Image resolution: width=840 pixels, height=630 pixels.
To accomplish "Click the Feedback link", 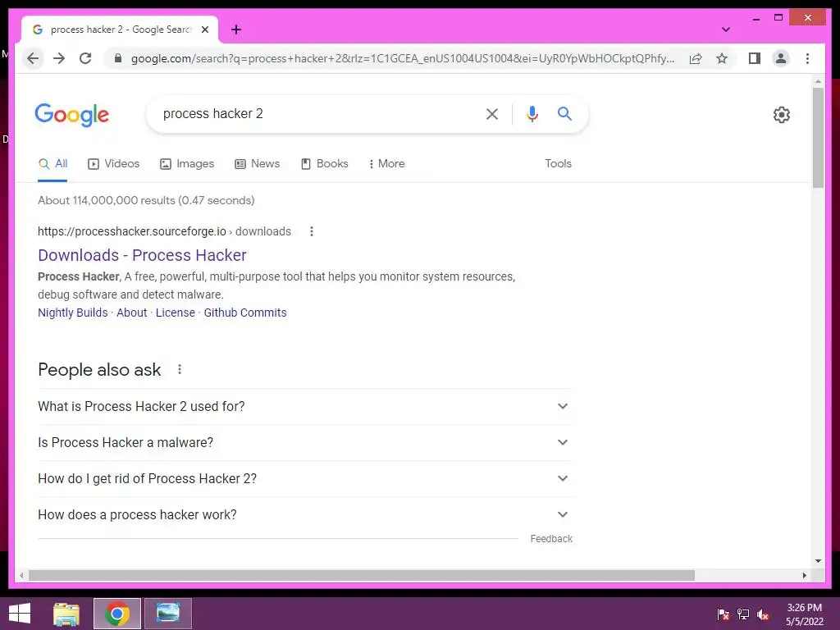I will [x=551, y=539].
